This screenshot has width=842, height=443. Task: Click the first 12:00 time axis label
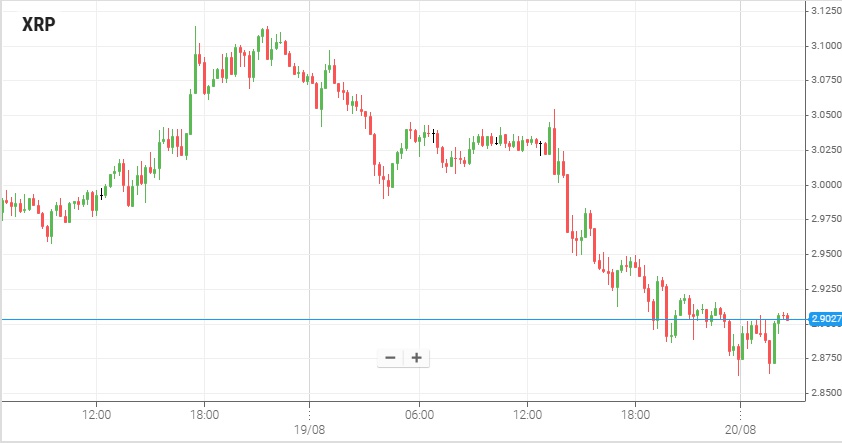click(x=97, y=415)
